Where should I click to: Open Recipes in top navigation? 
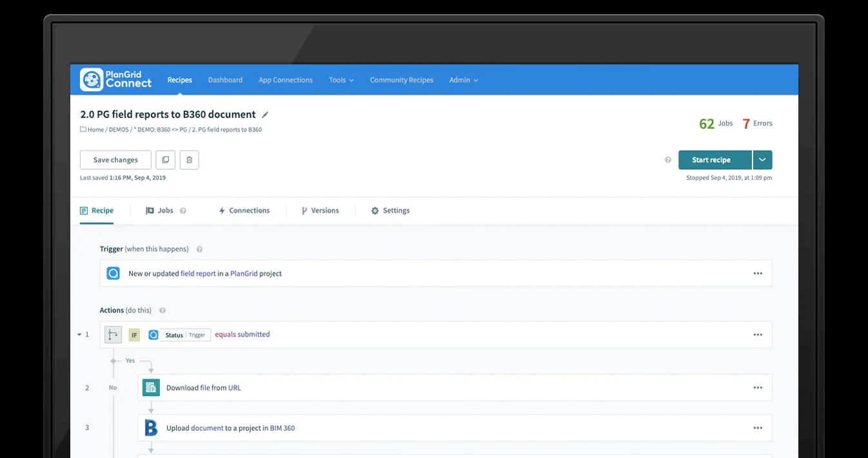click(180, 80)
